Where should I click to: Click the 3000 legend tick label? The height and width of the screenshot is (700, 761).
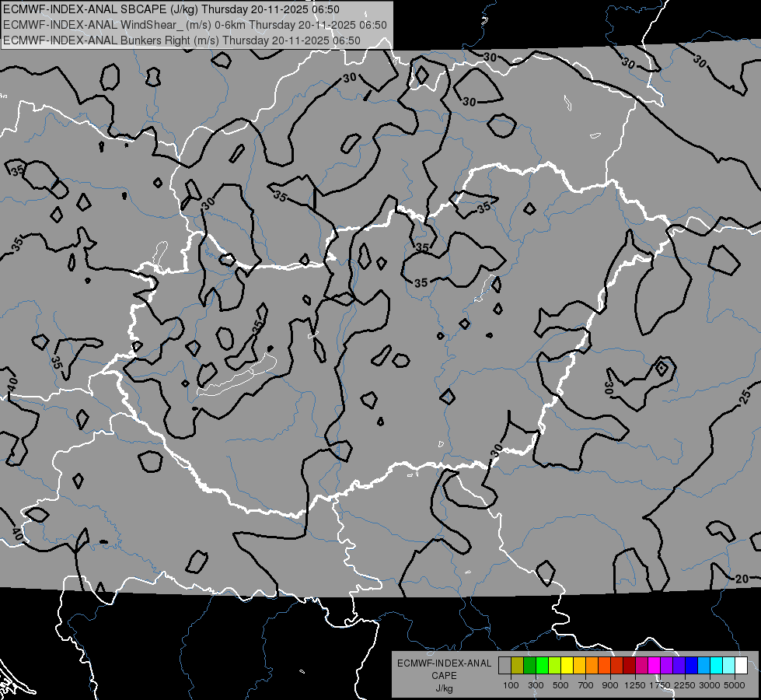click(710, 685)
